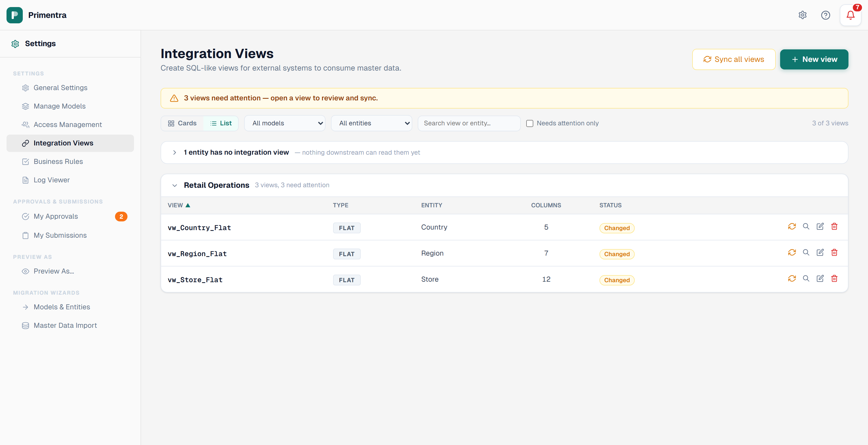Click the Sync all views button
Image resolution: width=868 pixels, height=445 pixels.
tap(733, 59)
